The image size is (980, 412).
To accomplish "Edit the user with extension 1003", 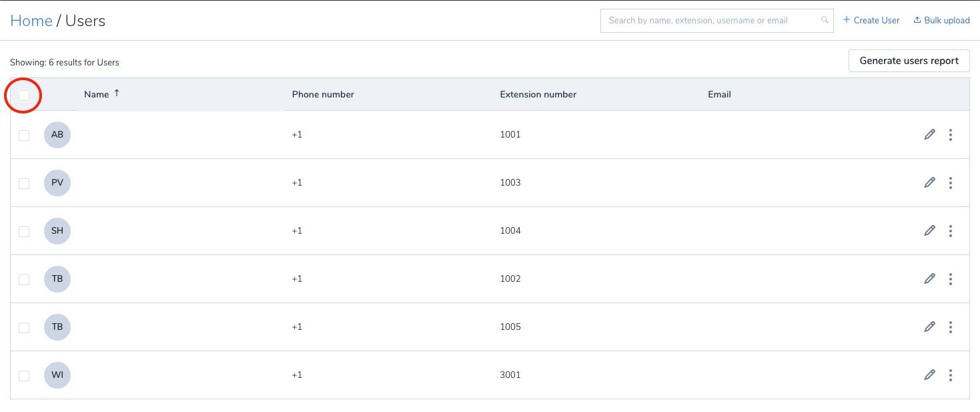I will pos(929,183).
